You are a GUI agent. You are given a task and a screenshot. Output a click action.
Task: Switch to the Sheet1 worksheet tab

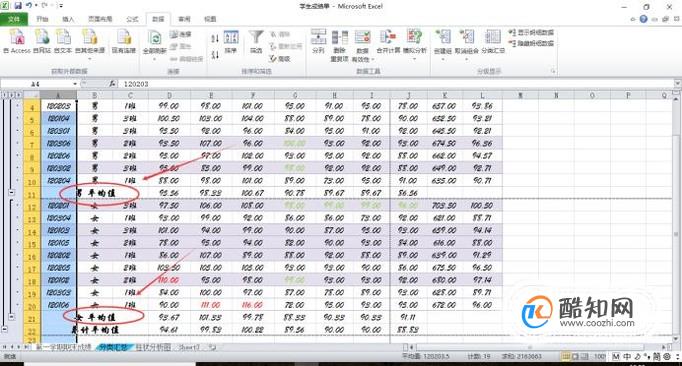(189, 347)
